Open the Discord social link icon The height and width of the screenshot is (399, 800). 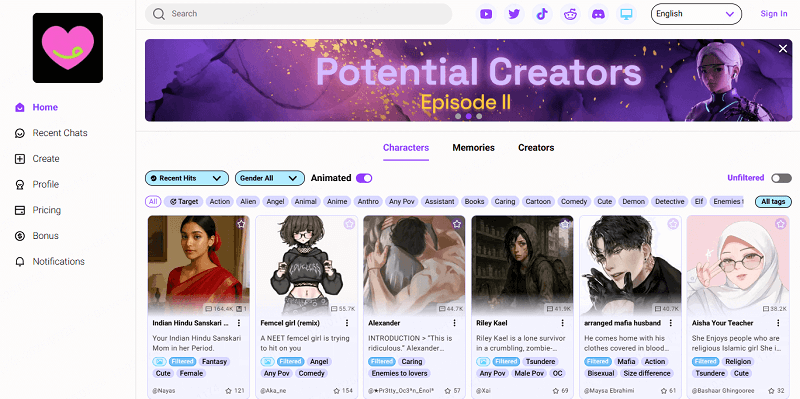598,14
